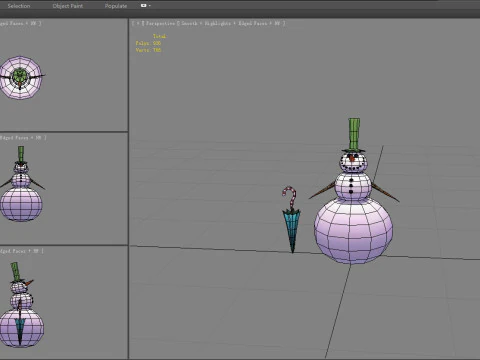
Task: Select the large bottom snowball in Perspective
Action: (353, 231)
